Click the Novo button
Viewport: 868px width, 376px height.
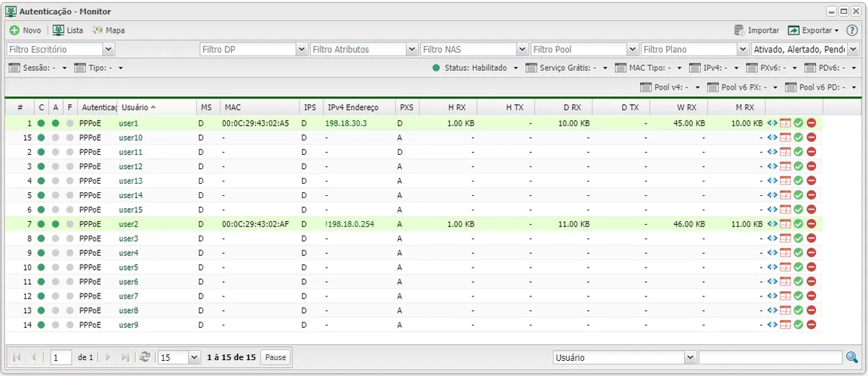pos(25,30)
